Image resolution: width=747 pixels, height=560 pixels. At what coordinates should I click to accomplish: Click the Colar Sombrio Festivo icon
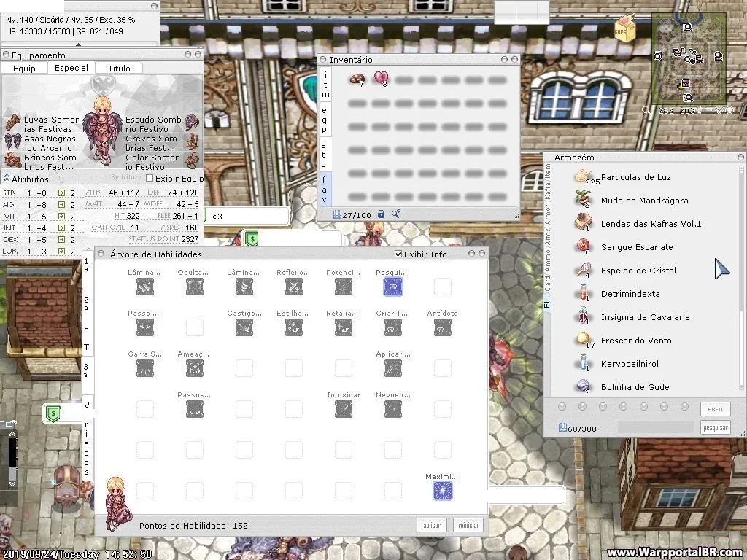(192, 161)
